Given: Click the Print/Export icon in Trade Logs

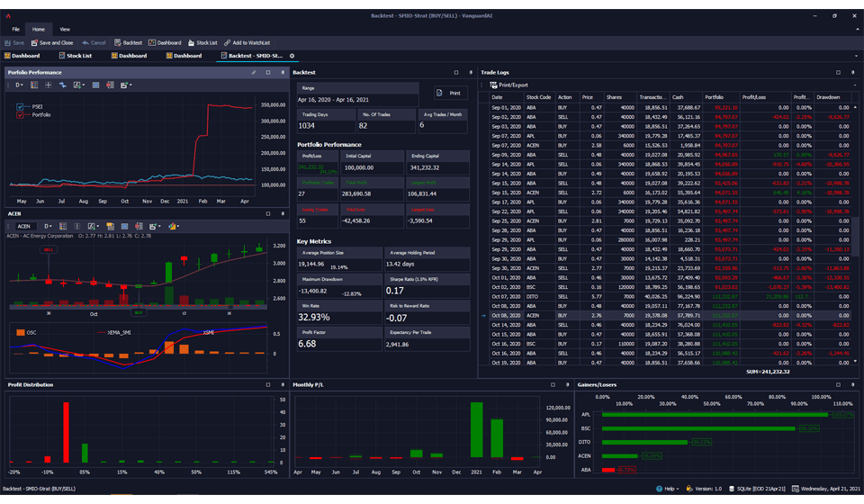Looking at the screenshot, I should pos(493,85).
